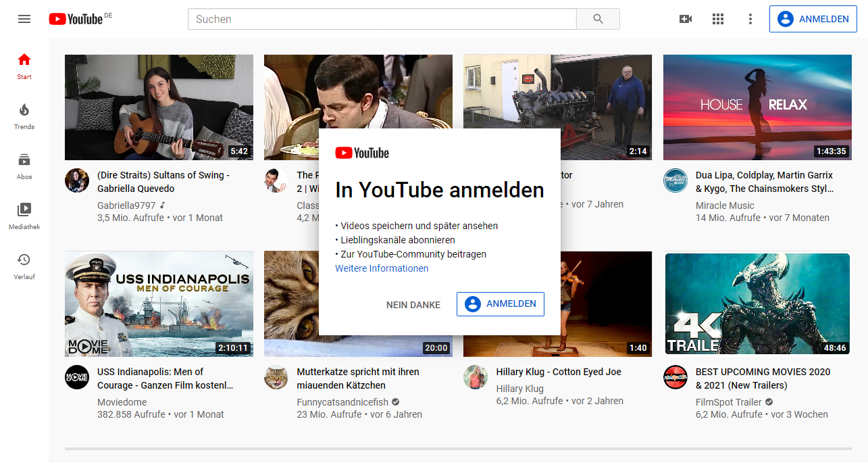
Task: Open Verlauf history in sidebar
Action: point(24,266)
